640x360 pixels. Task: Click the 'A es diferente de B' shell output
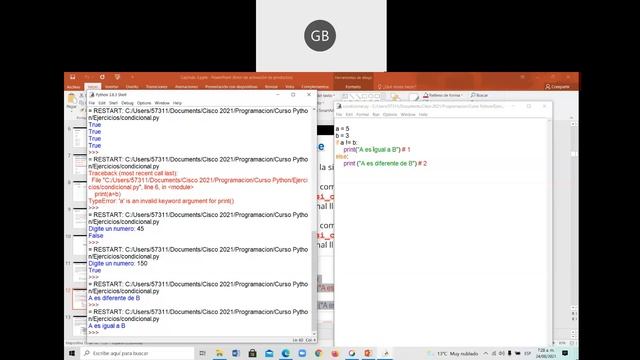point(114,298)
